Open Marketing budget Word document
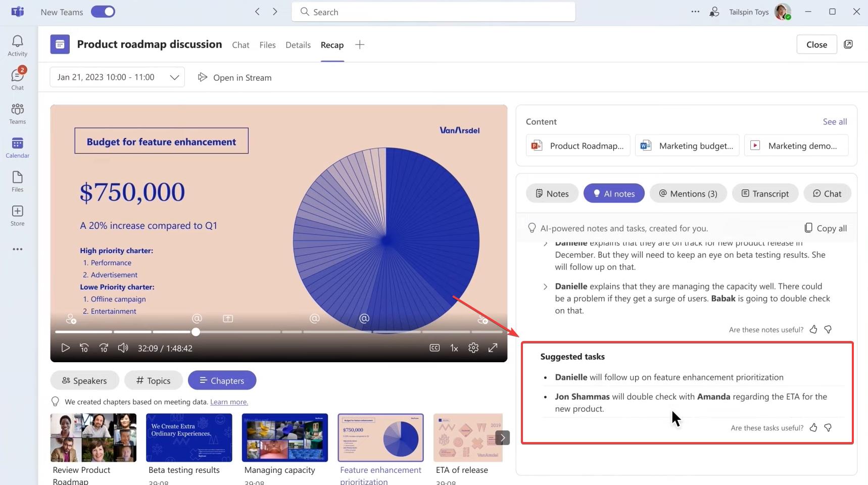Viewport: 868px width, 485px height. (x=687, y=145)
